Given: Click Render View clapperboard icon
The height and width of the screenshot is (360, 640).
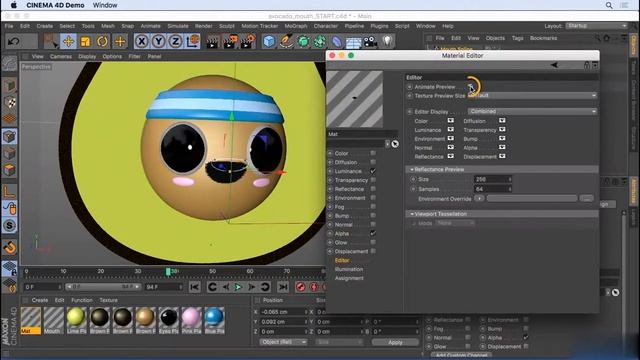Looking at the screenshot, I should click(x=212, y=42).
